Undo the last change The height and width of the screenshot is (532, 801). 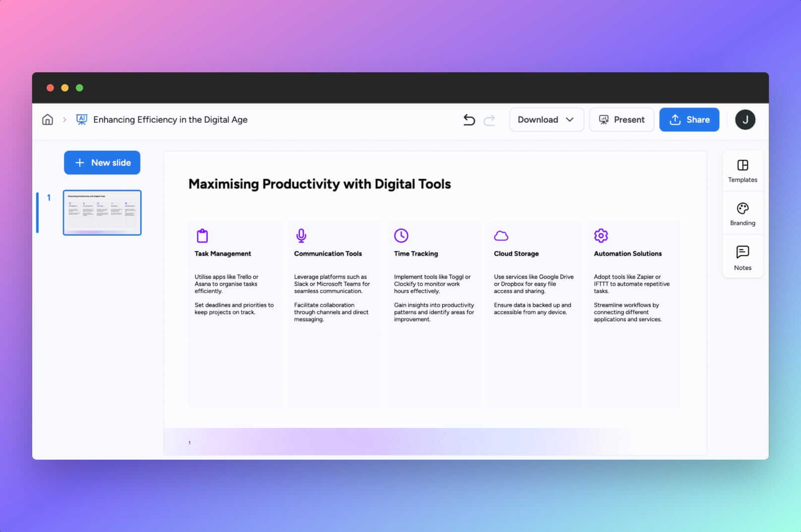coord(468,119)
